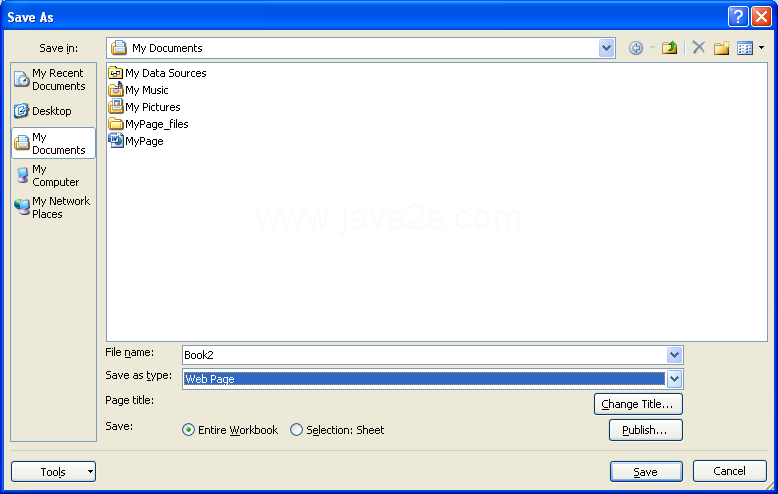Click the Views grid icon
The image size is (778, 494).
745,48
